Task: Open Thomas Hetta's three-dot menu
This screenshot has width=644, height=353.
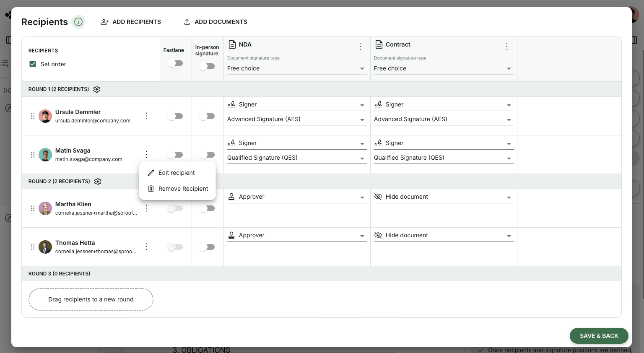Action: click(146, 247)
